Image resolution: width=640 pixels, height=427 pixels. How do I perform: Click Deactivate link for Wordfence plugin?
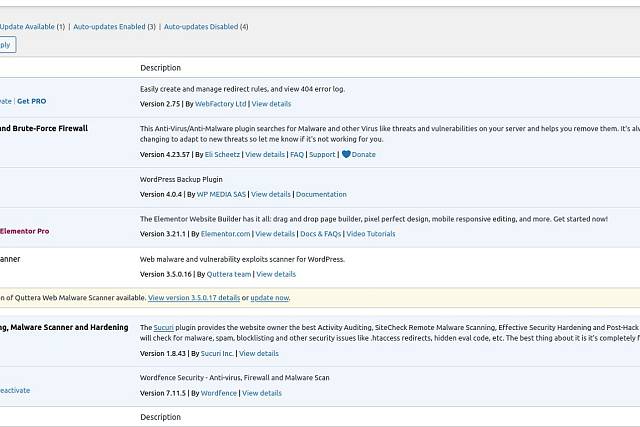point(15,390)
